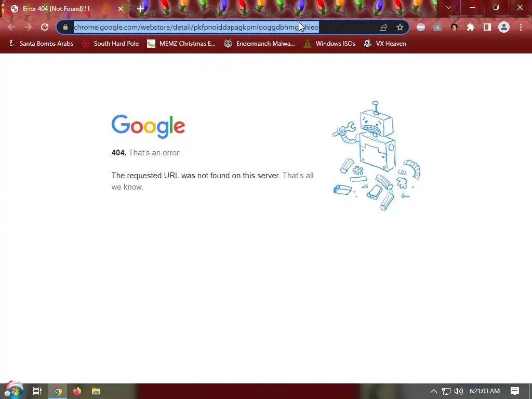This screenshot has height=399, width=532.
Task: Open network status in system tray
Action: pyautogui.click(x=446, y=391)
